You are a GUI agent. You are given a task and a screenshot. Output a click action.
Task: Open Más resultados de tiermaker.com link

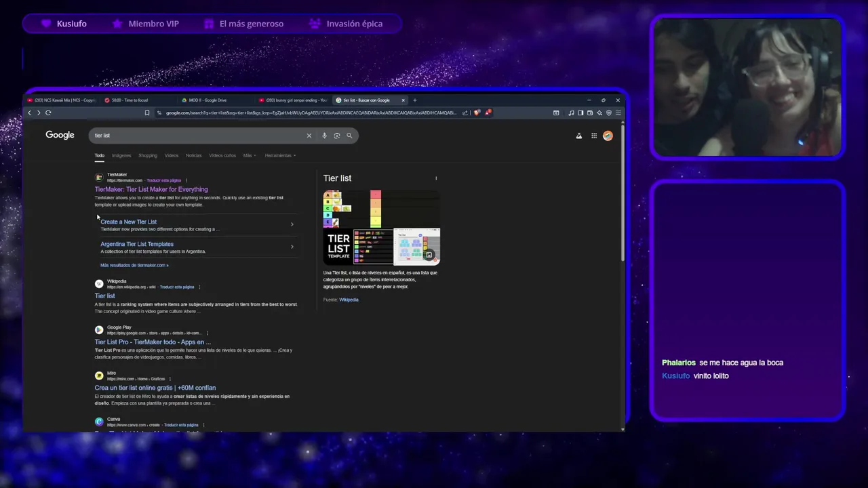[134, 265]
